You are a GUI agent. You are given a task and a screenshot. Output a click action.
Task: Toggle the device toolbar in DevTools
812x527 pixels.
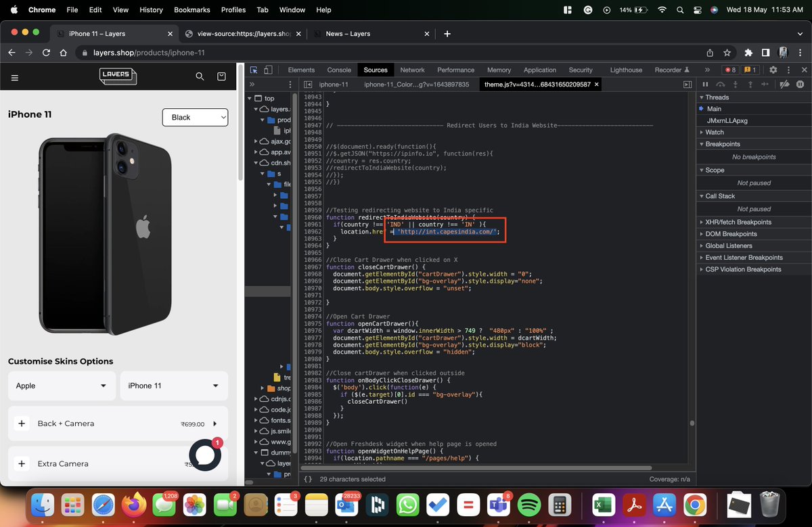pos(268,70)
